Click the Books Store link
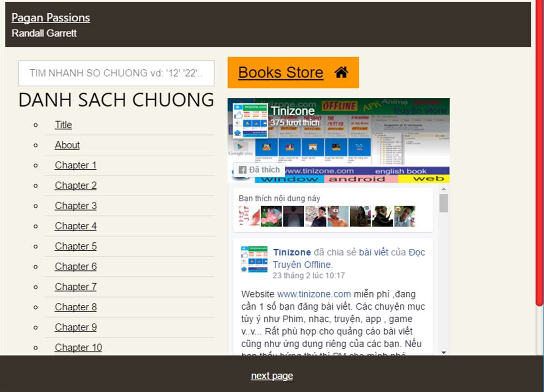 click(x=280, y=73)
